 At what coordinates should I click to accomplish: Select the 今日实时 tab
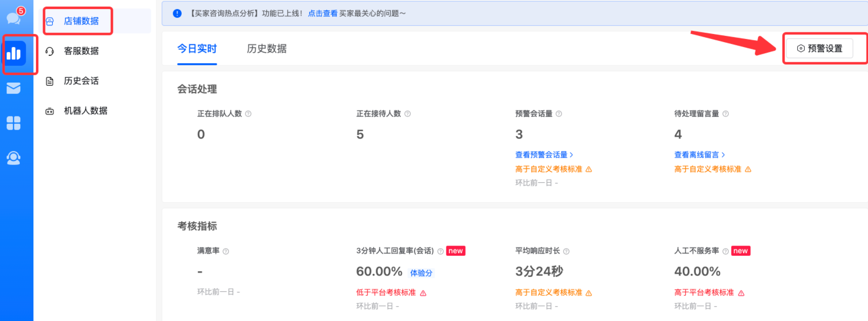(x=197, y=49)
